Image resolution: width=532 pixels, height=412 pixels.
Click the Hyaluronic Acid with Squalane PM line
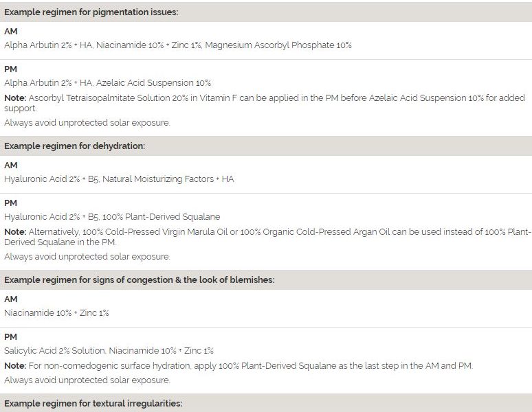(x=112, y=217)
